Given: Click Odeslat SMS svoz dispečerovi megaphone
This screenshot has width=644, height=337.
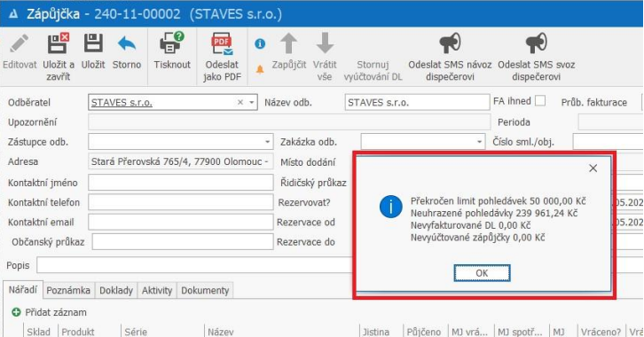Looking at the screenshot, I should pyautogui.click(x=536, y=43).
